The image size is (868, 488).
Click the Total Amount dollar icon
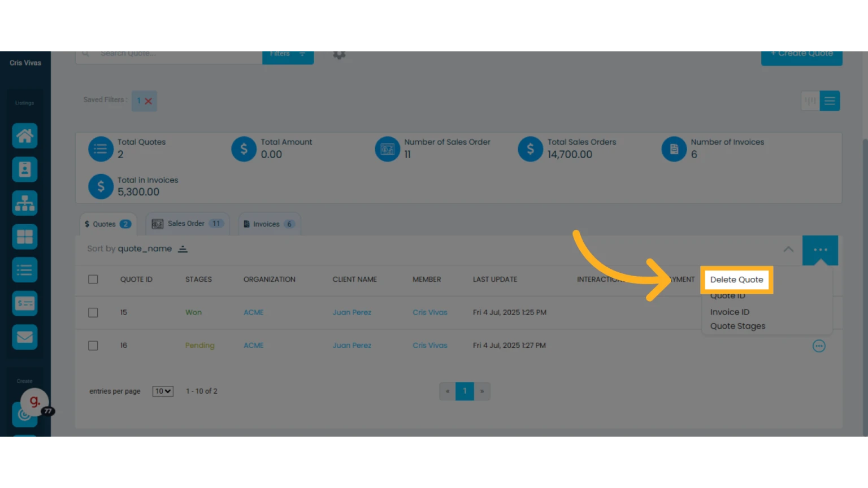pyautogui.click(x=244, y=149)
